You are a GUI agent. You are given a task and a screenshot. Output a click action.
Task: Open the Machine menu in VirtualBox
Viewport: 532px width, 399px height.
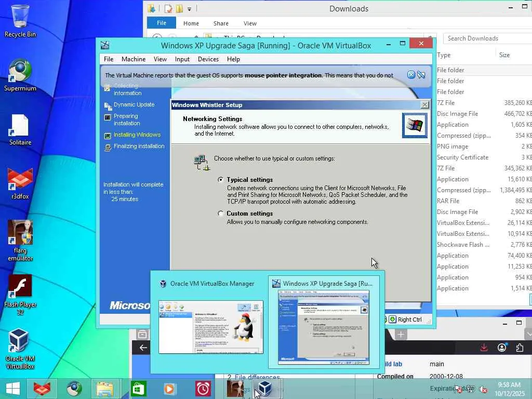coord(134,59)
